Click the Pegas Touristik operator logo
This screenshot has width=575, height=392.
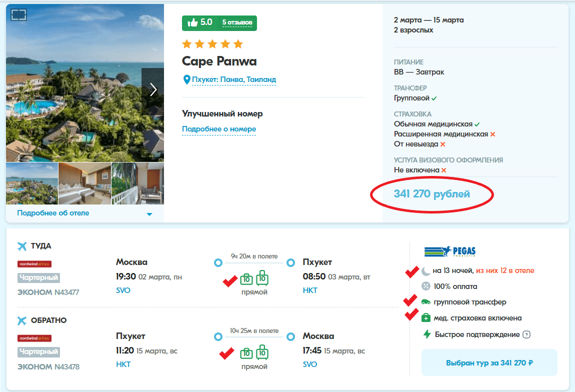(x=449, y=251)
